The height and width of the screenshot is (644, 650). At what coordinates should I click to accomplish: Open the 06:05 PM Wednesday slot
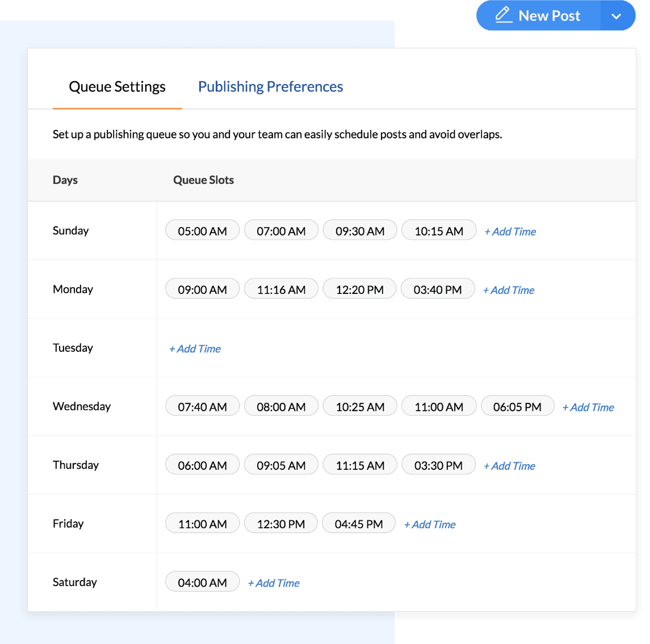click(517, 407)
